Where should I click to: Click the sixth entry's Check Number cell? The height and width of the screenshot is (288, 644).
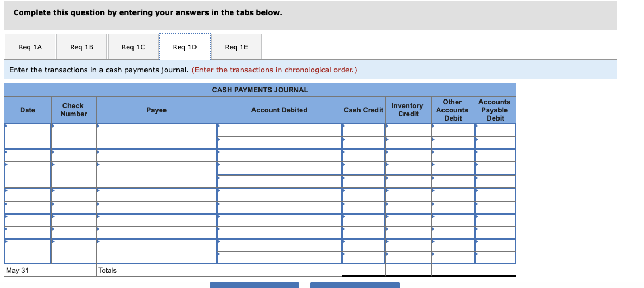point(74,220)
